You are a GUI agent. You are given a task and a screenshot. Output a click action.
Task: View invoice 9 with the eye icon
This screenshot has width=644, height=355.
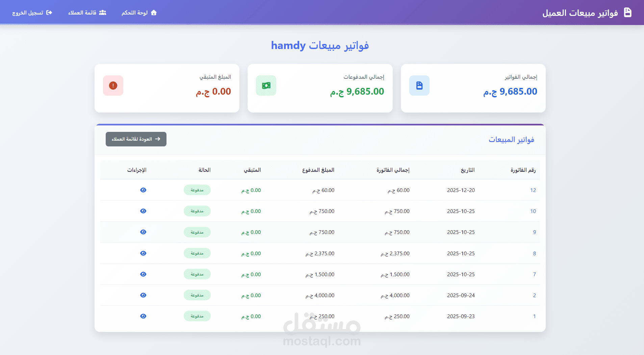click(143, 232)
